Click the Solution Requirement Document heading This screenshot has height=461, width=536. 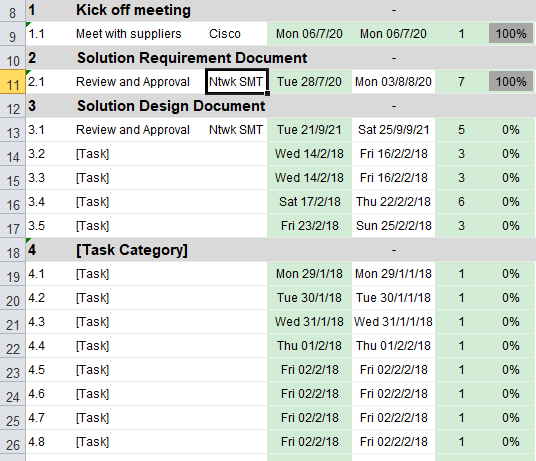[x=192, y=58]
